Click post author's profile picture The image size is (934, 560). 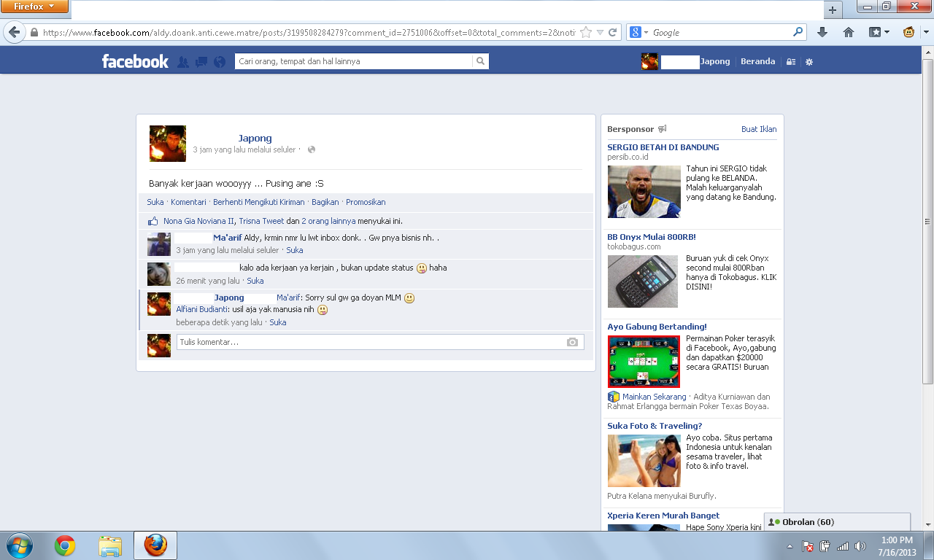pos(168,144)
